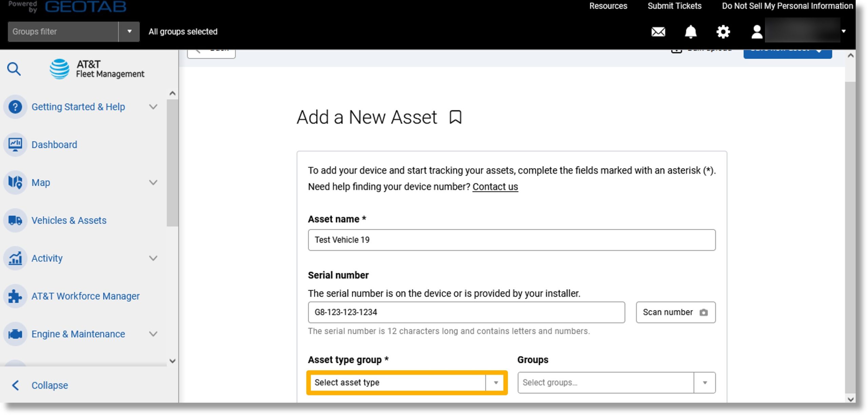Image resolution: width=868 pixels, height=415 pixels.
Task: Bookmark the Add a New Asset page
Action: [x=455, y=117]
